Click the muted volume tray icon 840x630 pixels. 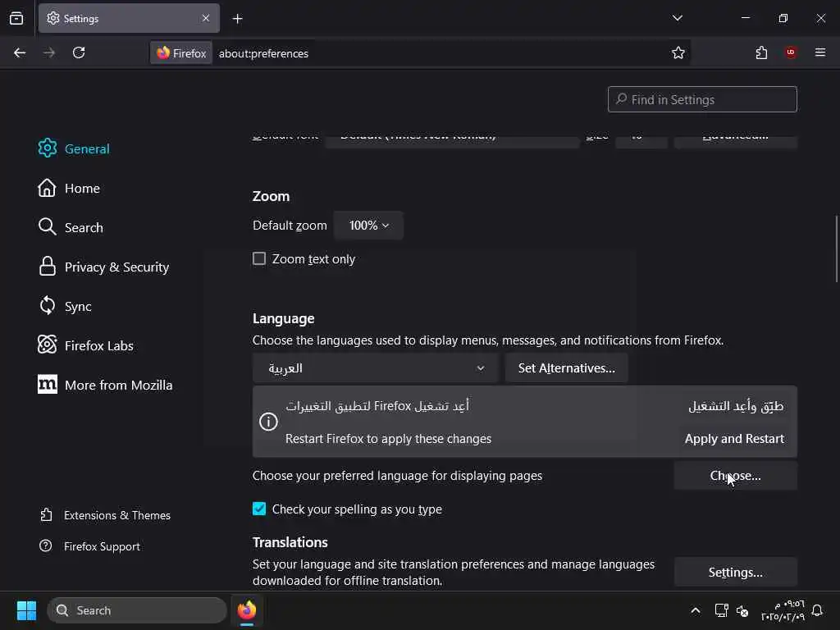(742, 610)
